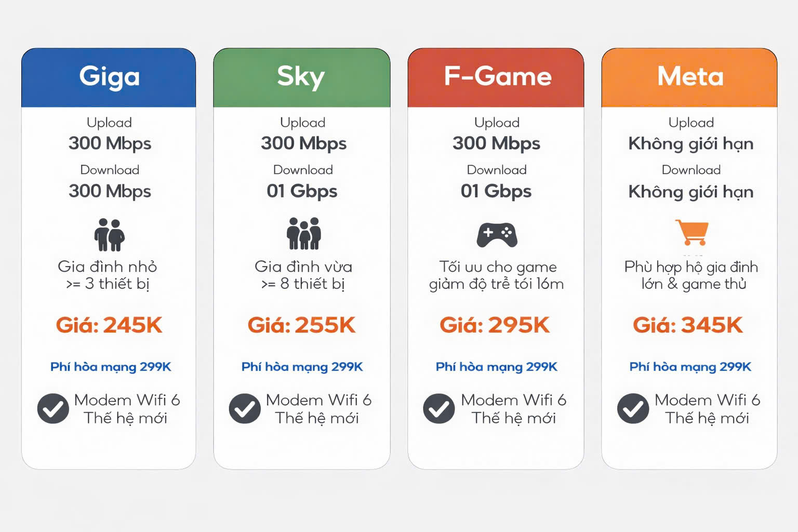
Task: Click the Giá: 295K price text
Action: click(x=495, y=325)
